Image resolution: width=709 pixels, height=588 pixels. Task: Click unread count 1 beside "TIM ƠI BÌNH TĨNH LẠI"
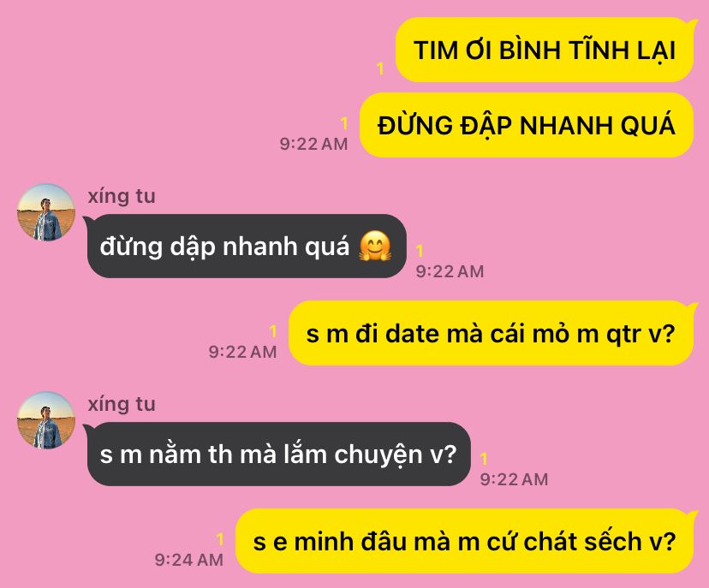pos(381,68)
